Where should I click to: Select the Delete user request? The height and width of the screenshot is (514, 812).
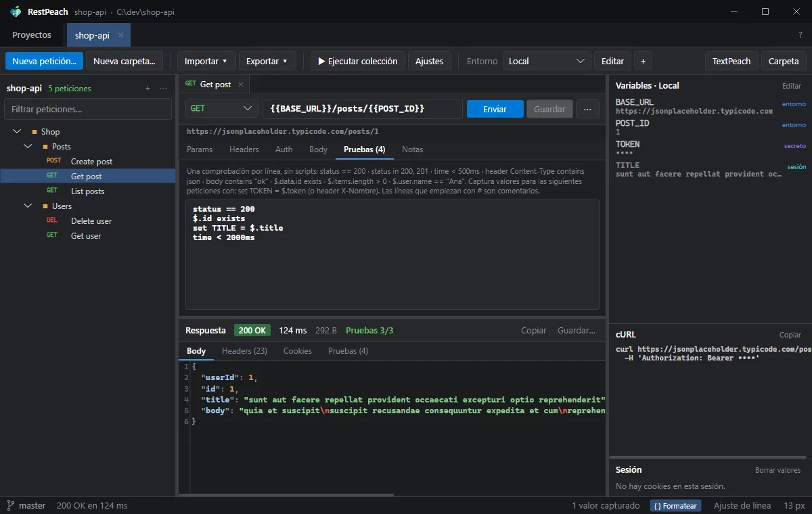point(88,221)
